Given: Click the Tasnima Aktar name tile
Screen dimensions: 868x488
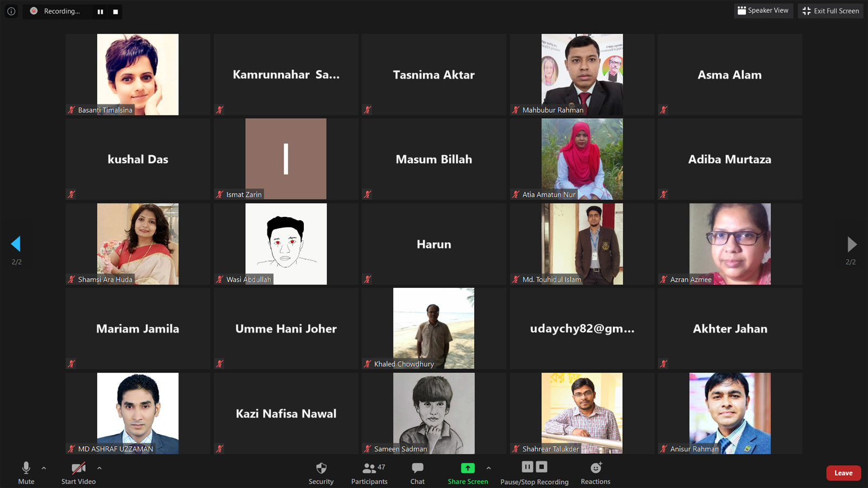Looking at the screenshot, I should click(x=434, y=74).
